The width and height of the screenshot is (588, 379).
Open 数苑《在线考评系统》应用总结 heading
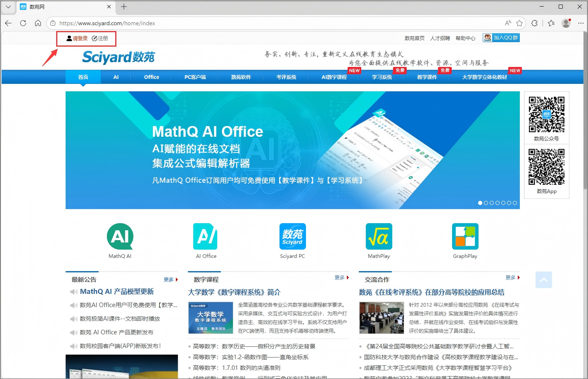[x=432, y=292]
